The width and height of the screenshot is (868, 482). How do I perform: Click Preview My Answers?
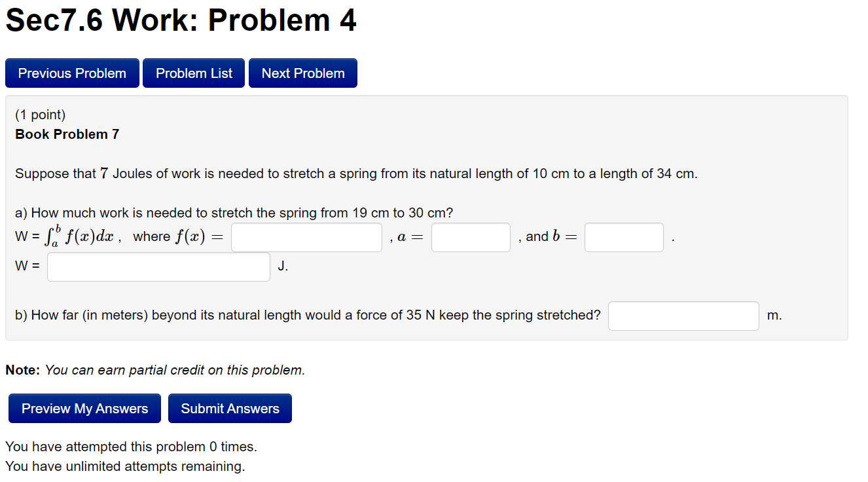click(84, 408)
